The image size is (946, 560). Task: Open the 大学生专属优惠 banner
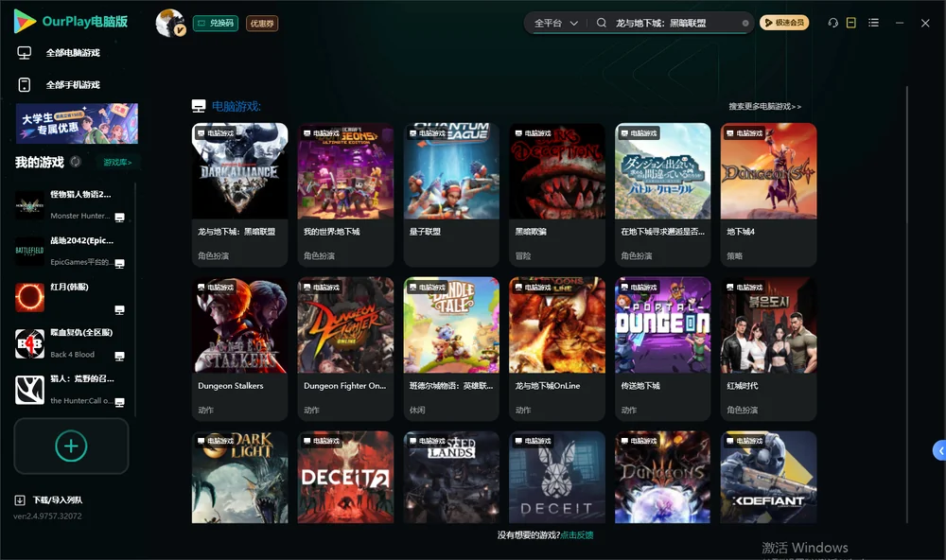coord(77,123)
